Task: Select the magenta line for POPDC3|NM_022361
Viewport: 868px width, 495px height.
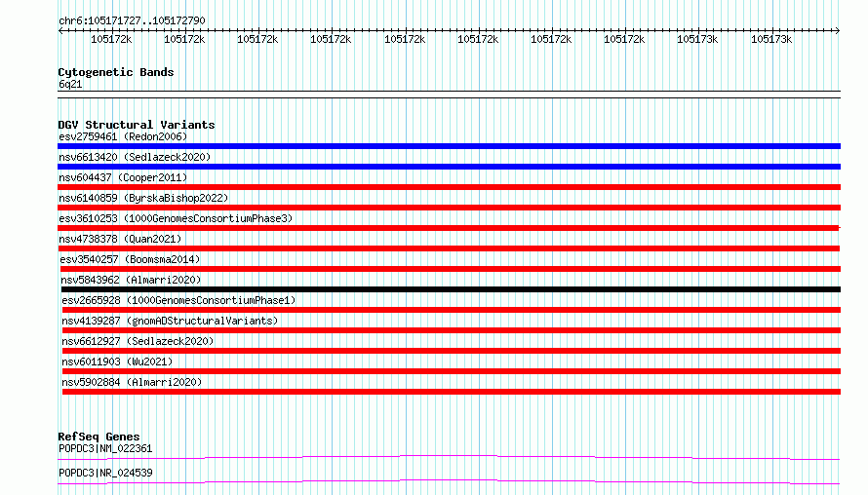Action: pos(449,457)
